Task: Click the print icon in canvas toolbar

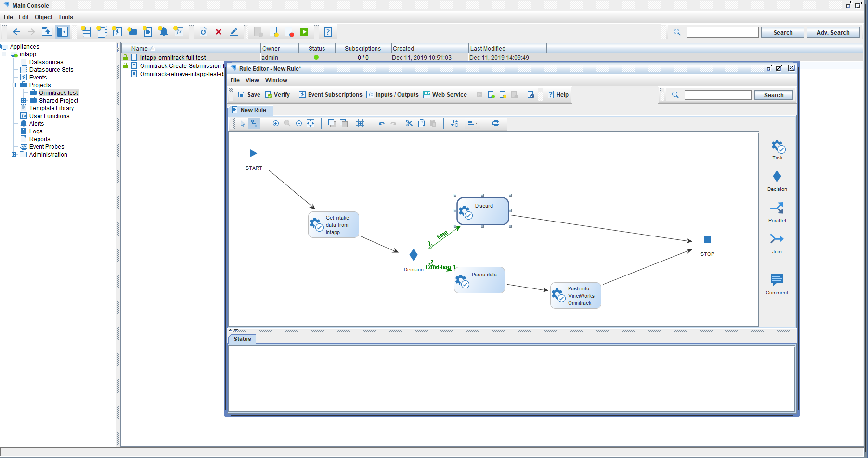Action: click(496, 123)
